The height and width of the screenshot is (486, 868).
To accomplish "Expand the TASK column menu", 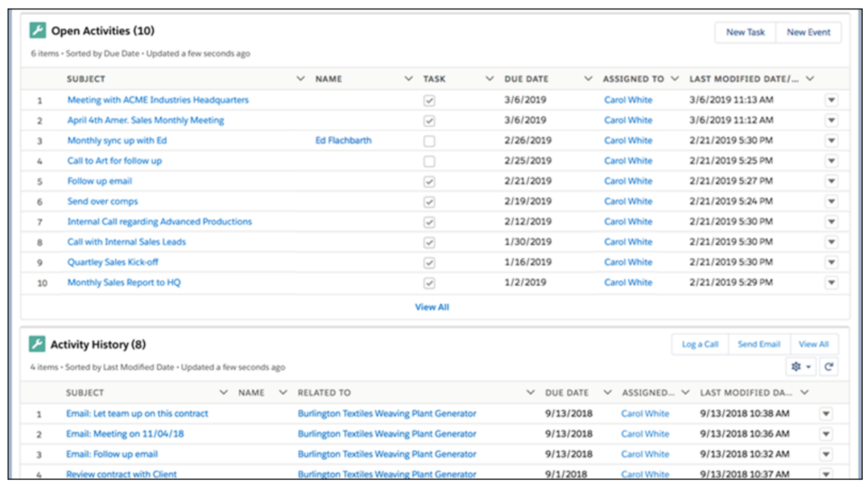I will coord(489,79).
